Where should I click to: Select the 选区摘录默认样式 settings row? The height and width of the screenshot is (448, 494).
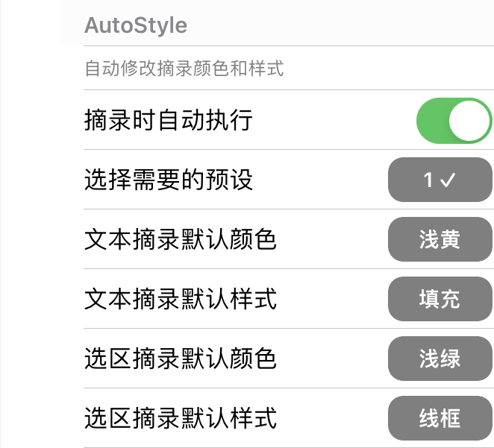coord(289,418)
